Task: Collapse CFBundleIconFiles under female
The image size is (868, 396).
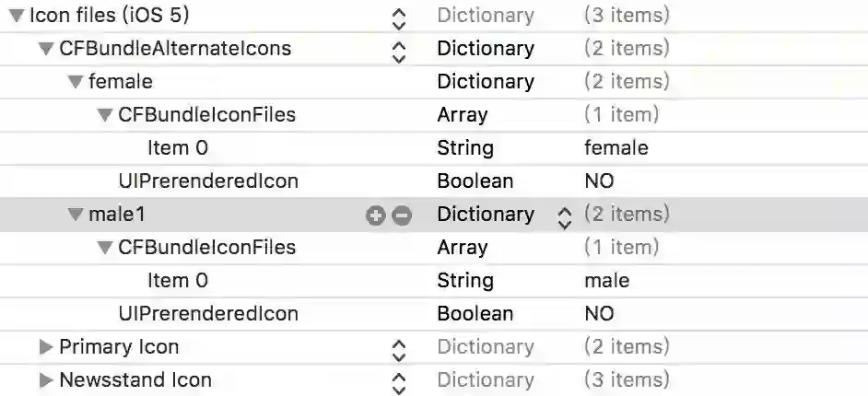Action: (x=105, y=115)
